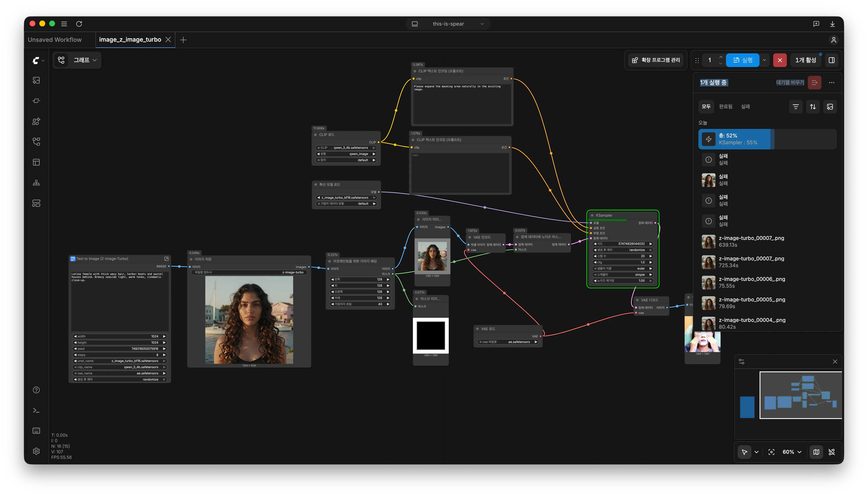This screenshot has width=868, height=496.
Task: Close the image_z_image_turbo tab
Action: 168,40
